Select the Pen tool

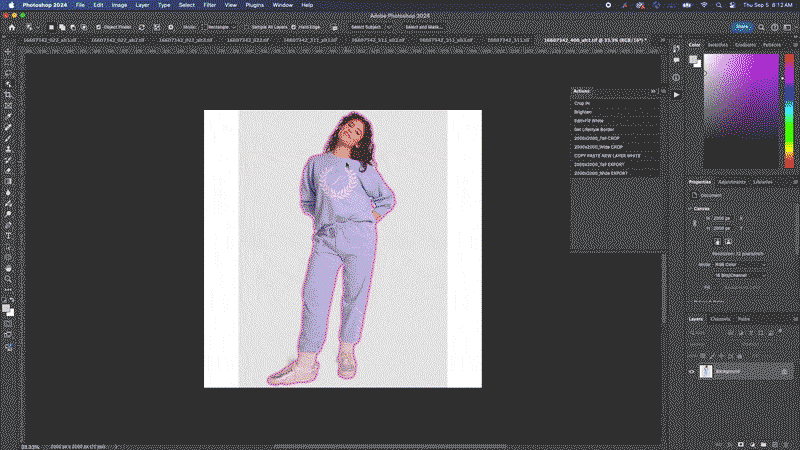tap(8, 225)
